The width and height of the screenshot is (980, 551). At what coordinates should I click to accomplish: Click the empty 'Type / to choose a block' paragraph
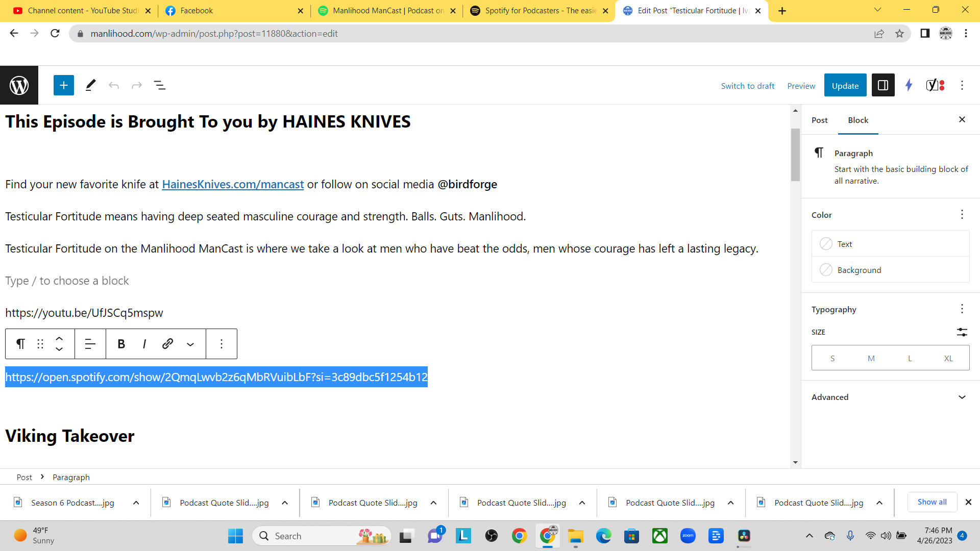pos(67,281)
